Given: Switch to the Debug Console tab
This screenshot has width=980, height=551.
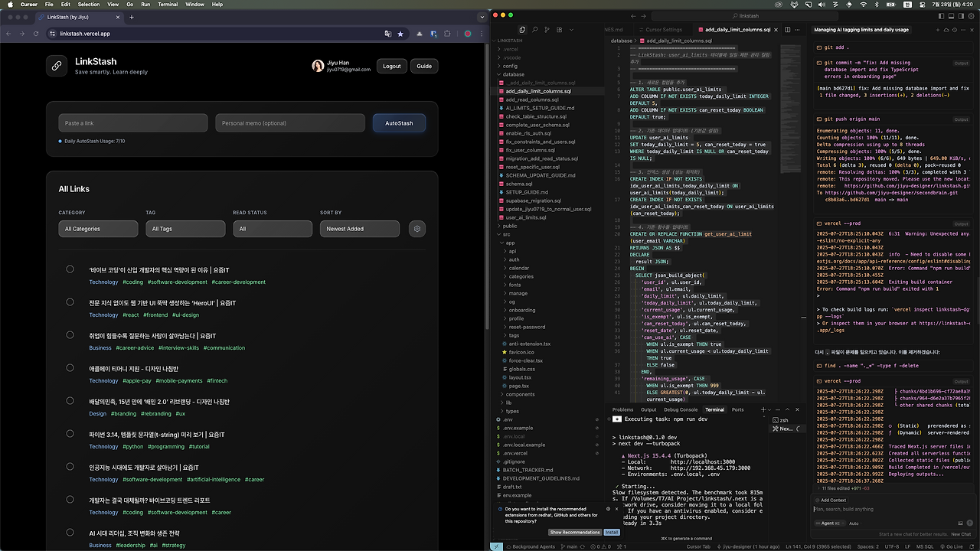Looking at the screenshot, I should pos(681,409).
